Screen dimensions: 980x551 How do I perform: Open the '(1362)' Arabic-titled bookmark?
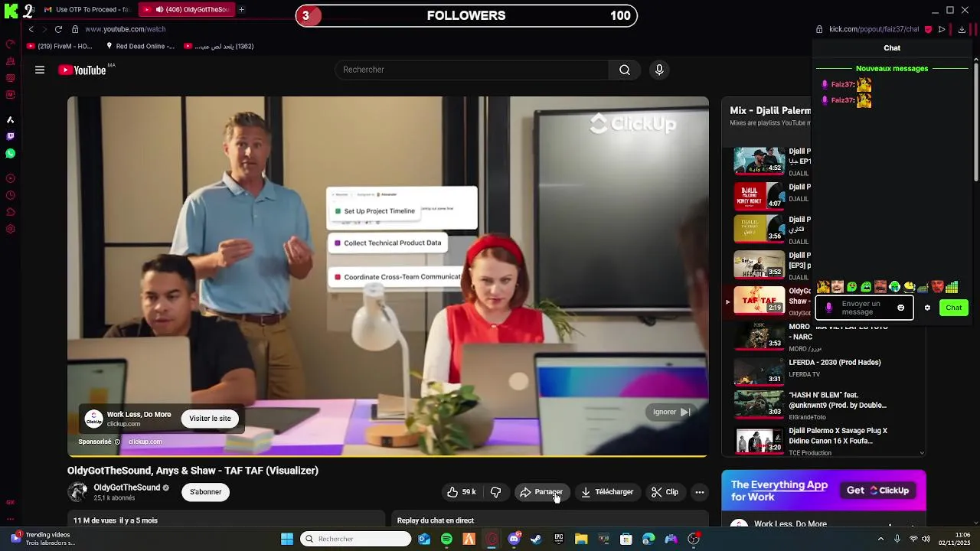click(x=219, y=46)
